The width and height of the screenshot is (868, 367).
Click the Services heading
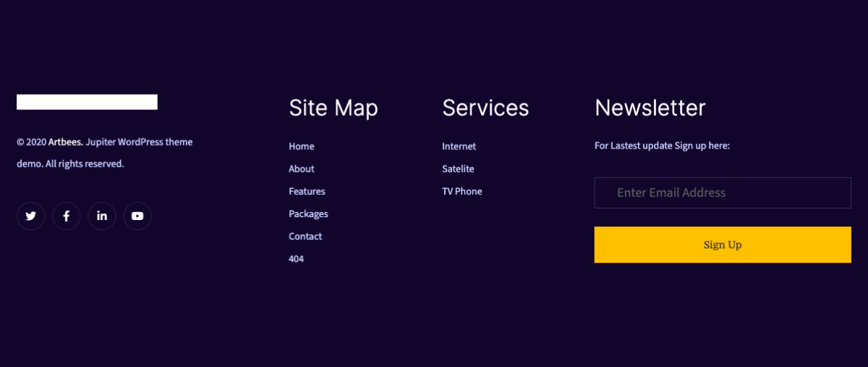pos(485,108)
